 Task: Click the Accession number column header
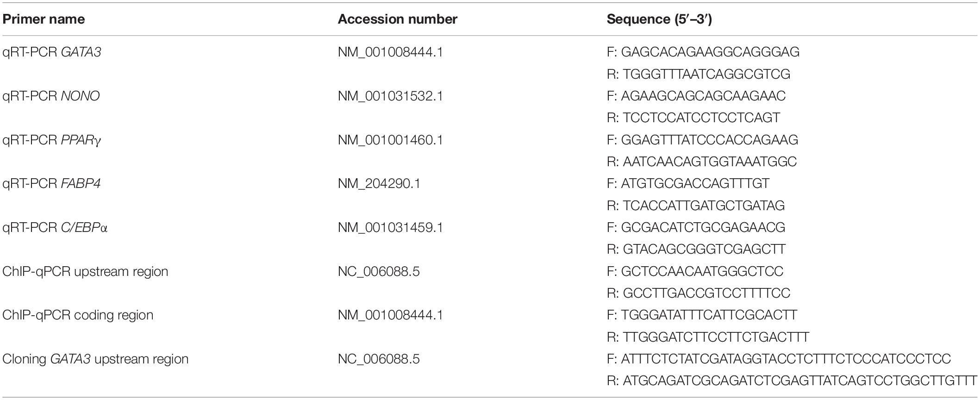tap(398, 19)
